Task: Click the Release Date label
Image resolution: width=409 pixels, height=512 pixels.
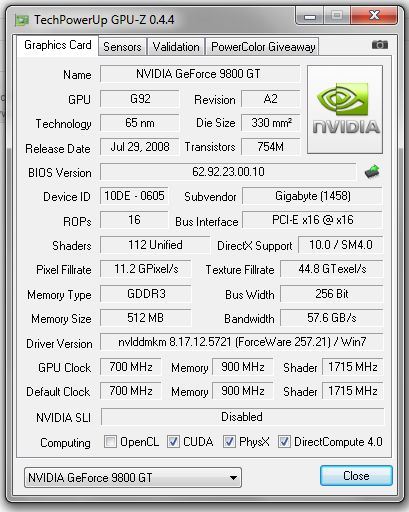Action: (58, 149)
